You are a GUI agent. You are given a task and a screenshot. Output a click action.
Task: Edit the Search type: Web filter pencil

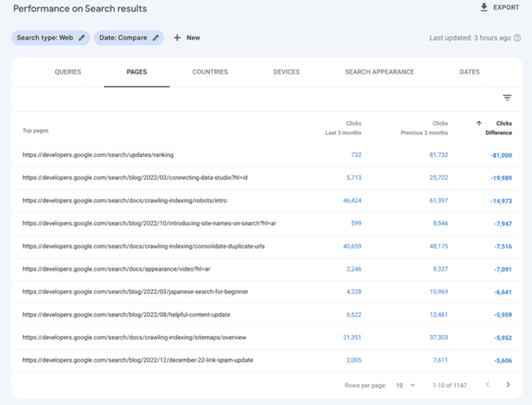82,37
